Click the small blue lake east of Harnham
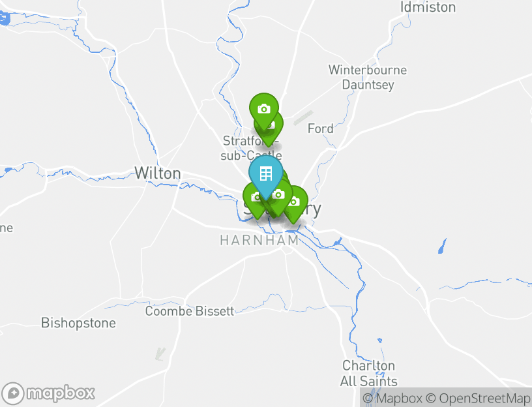This screenshot has height=407, width=532. tap(442, 247)
